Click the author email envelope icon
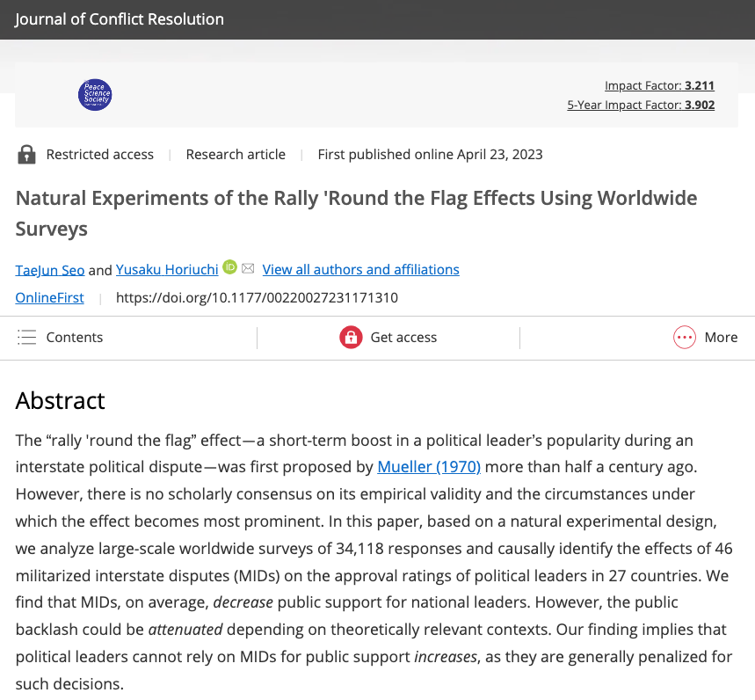This screenshot has width=755, height=700. tap(248, 268)
